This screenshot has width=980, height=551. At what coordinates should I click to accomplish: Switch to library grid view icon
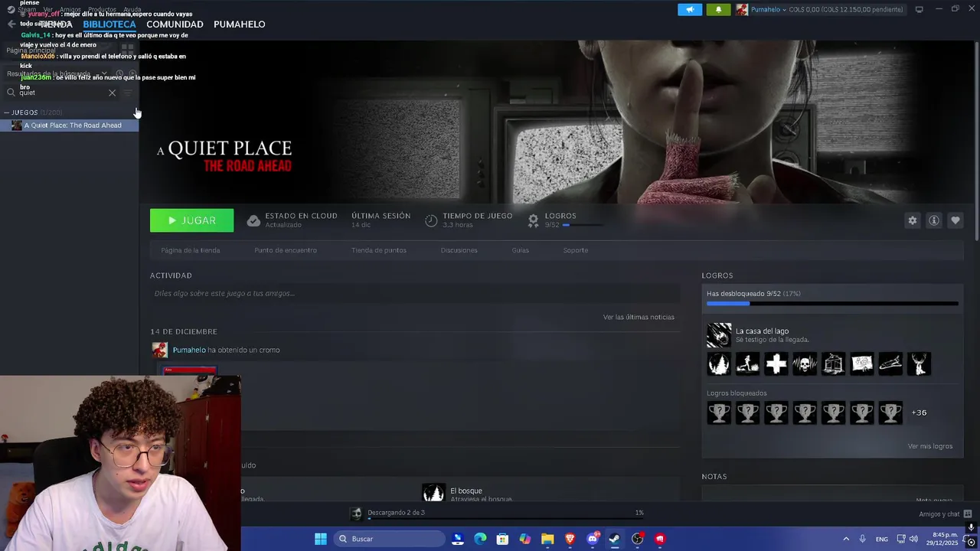(x=128, y=49)
